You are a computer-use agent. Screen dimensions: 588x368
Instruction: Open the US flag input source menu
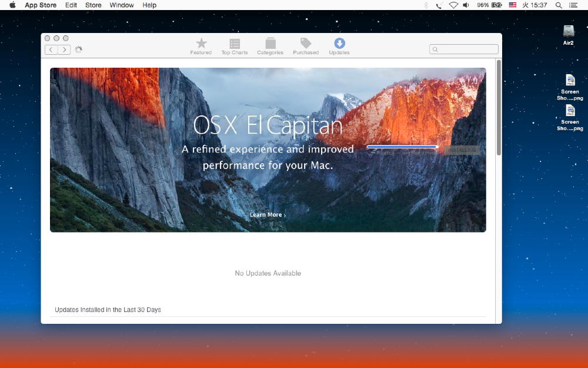point(512,5)
